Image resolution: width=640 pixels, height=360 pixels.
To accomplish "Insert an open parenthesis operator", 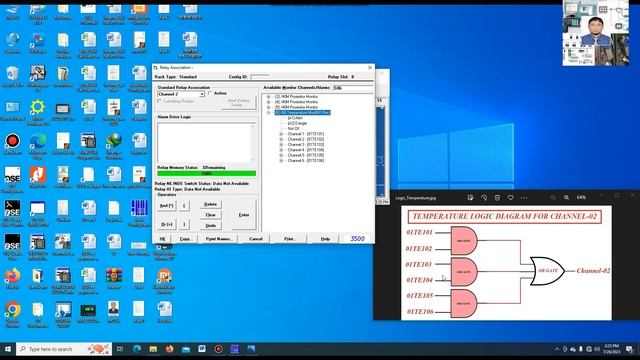I will (x=184, y=206).
